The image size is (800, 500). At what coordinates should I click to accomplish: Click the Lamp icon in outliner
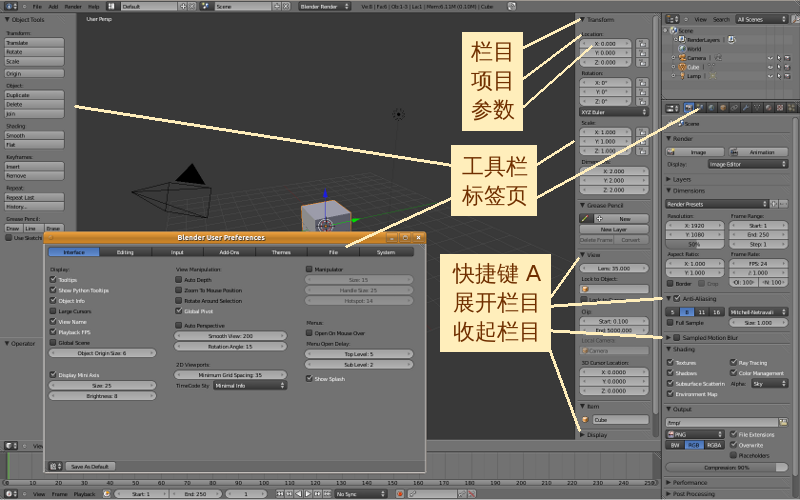682,76
